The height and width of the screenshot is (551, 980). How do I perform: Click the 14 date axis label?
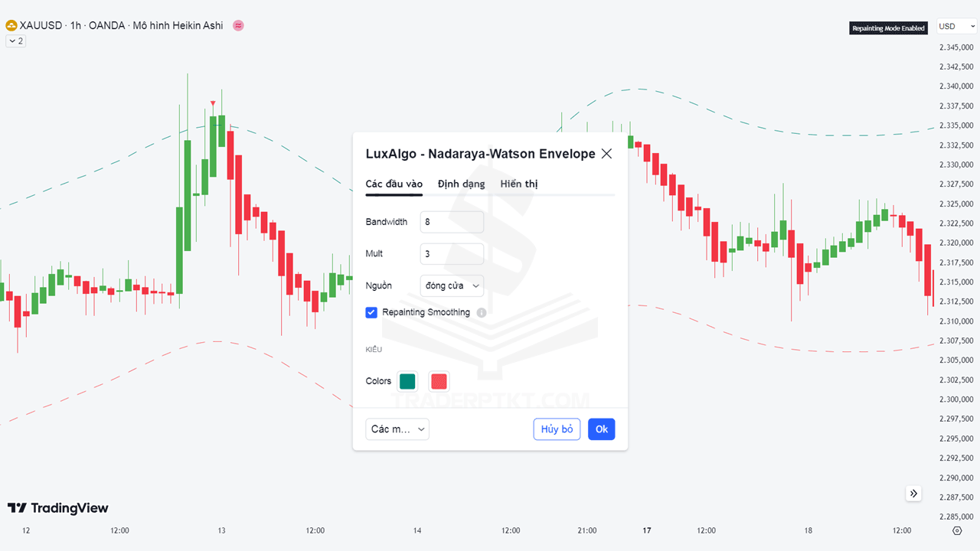(x=417, y=530)
